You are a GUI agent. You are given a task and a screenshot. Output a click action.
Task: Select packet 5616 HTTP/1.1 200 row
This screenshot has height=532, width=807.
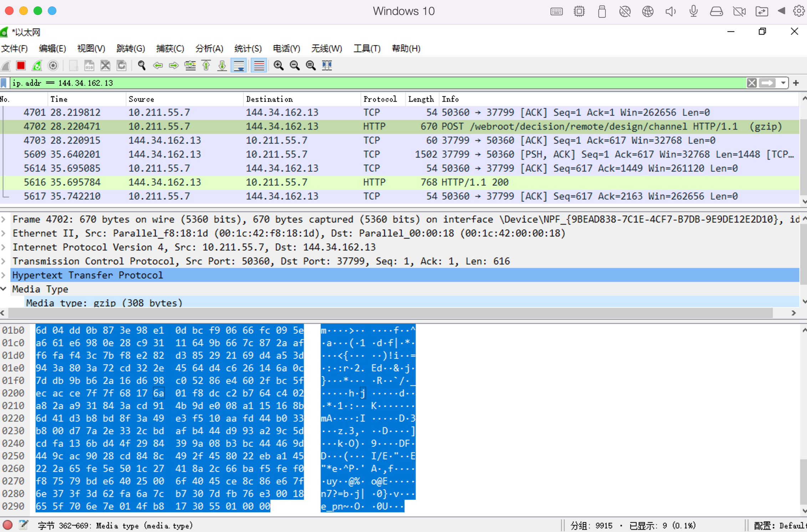click(x=392, y=182)
